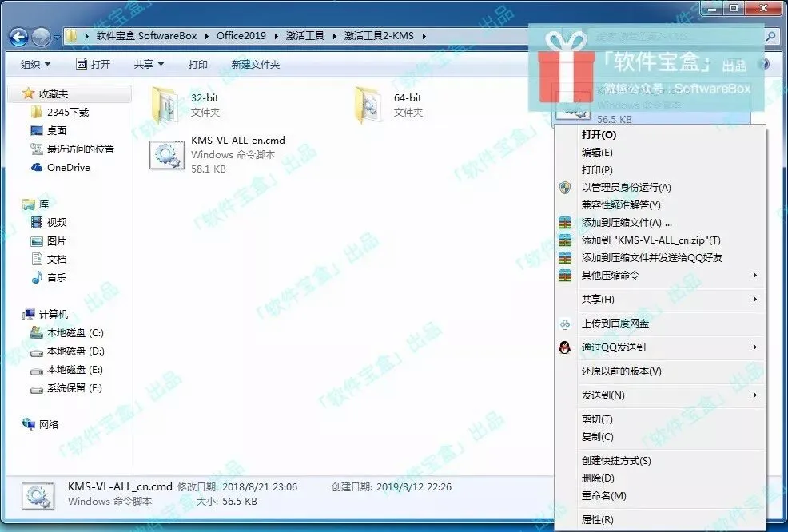Expand the 共享(H) submenu arrow

tap(754, 300)
